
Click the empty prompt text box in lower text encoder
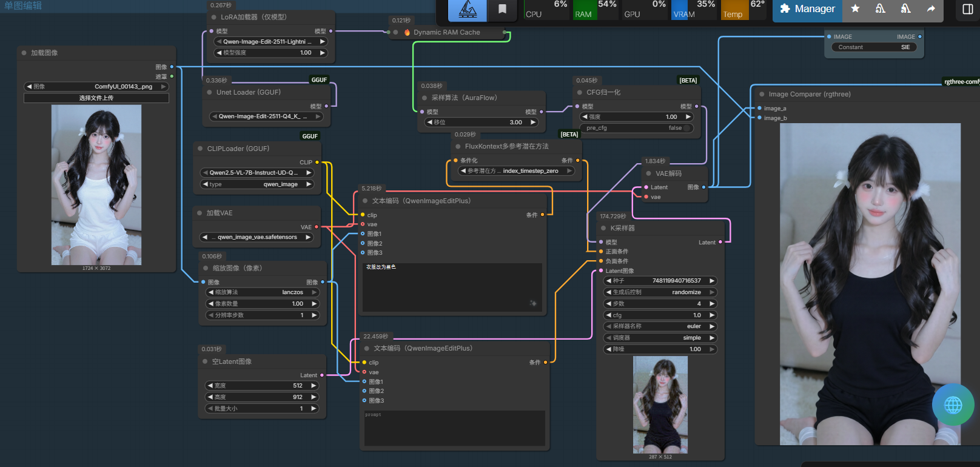coord(455,429)
